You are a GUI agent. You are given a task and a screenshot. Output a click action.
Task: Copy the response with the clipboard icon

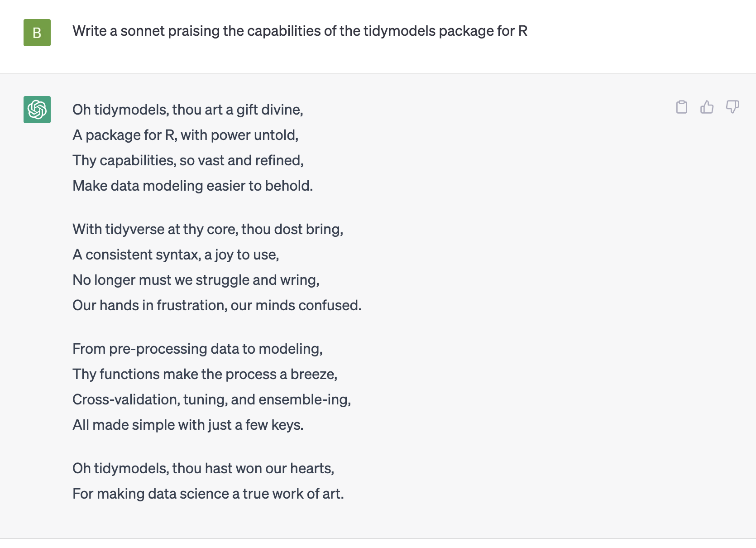pos(681,107)
